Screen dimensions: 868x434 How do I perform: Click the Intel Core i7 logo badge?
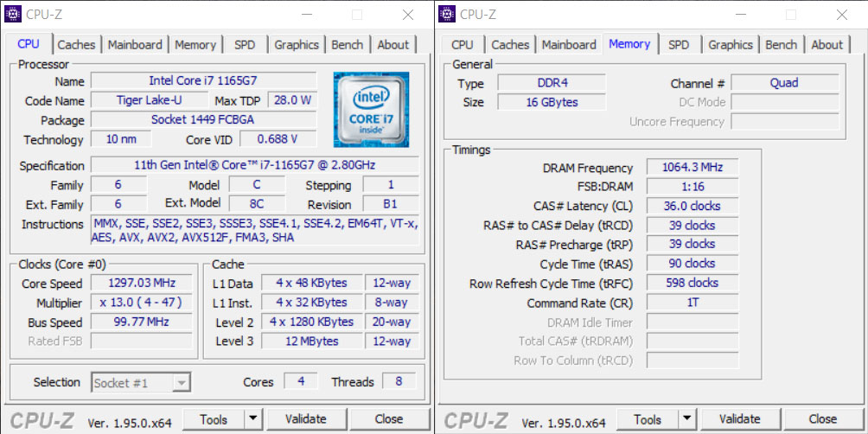(372, 110)
